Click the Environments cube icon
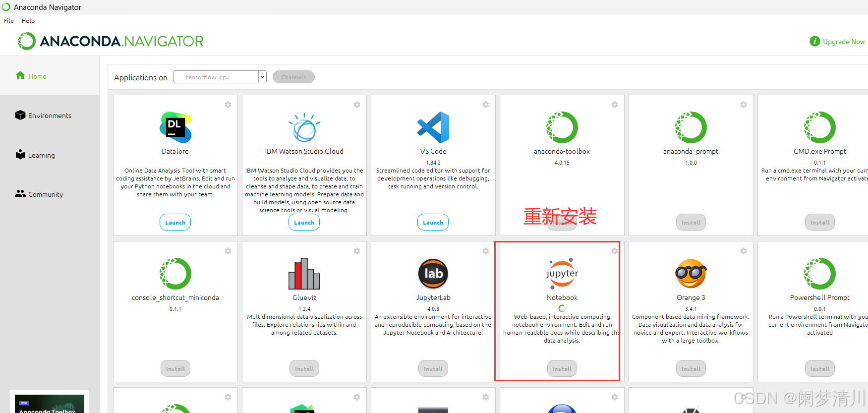 20,115
